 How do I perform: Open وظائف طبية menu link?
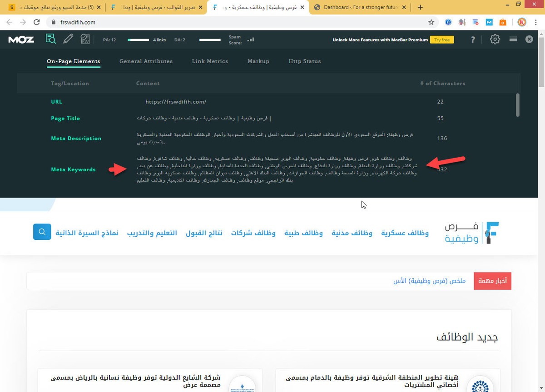click(x=303, y=233)
